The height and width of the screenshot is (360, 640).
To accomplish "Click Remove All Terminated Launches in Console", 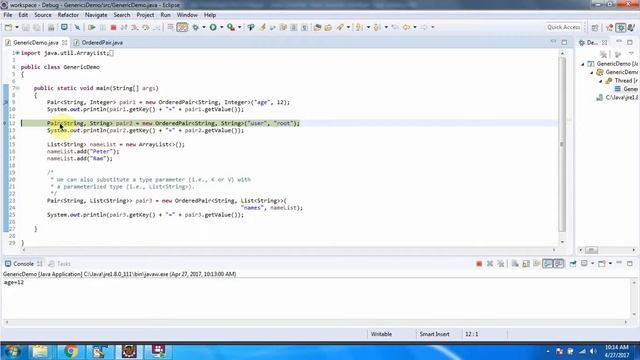I will (x=501, y=264).
